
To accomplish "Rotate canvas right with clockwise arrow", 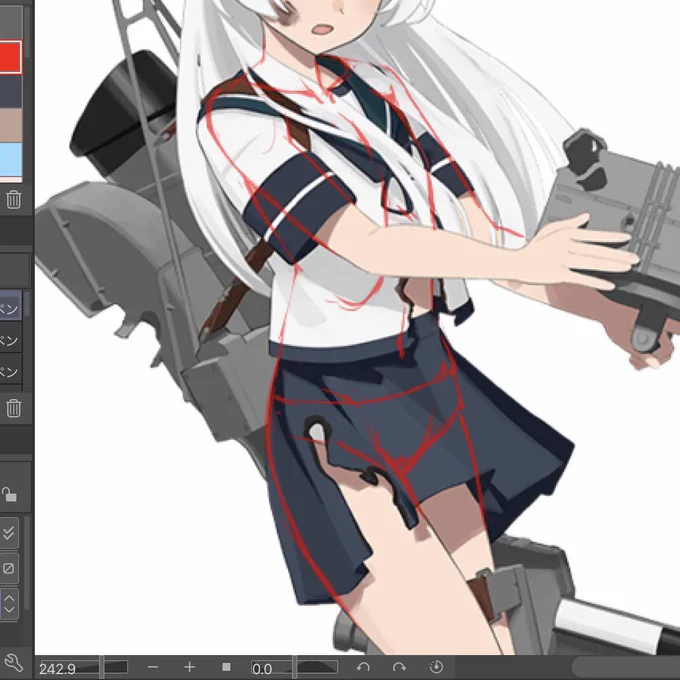I will [x=399, y=667].
